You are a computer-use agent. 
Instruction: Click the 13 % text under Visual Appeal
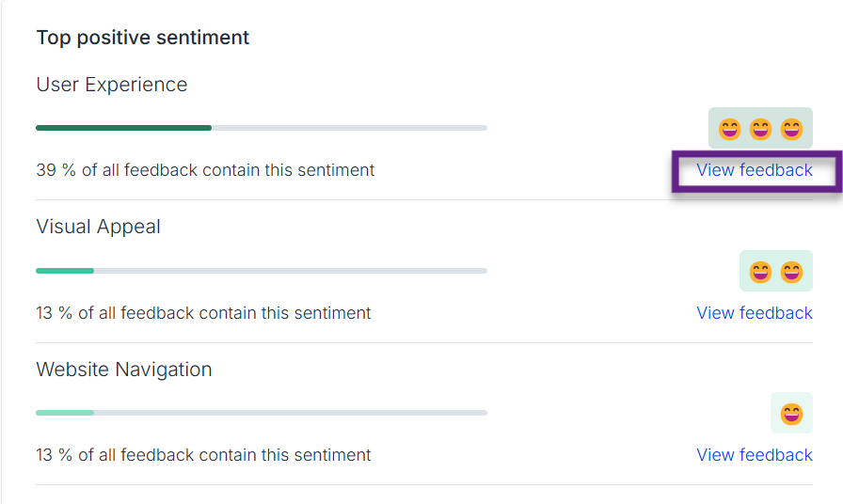[203, 313]
